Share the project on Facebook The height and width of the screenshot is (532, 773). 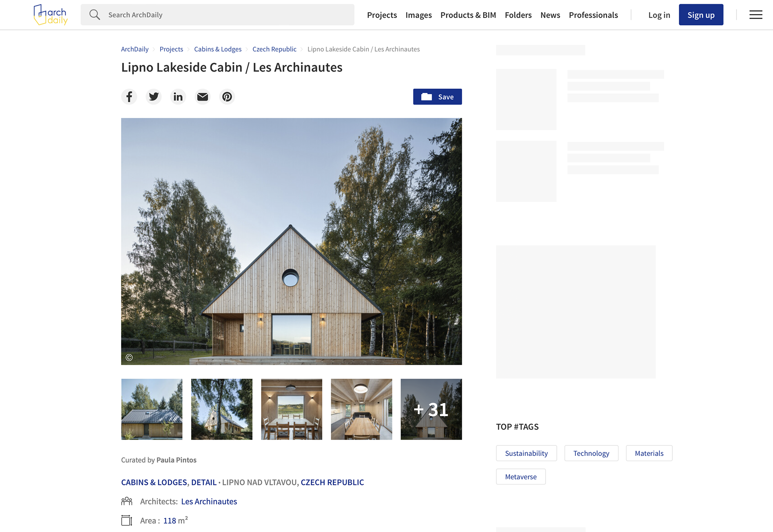point(129,97)
